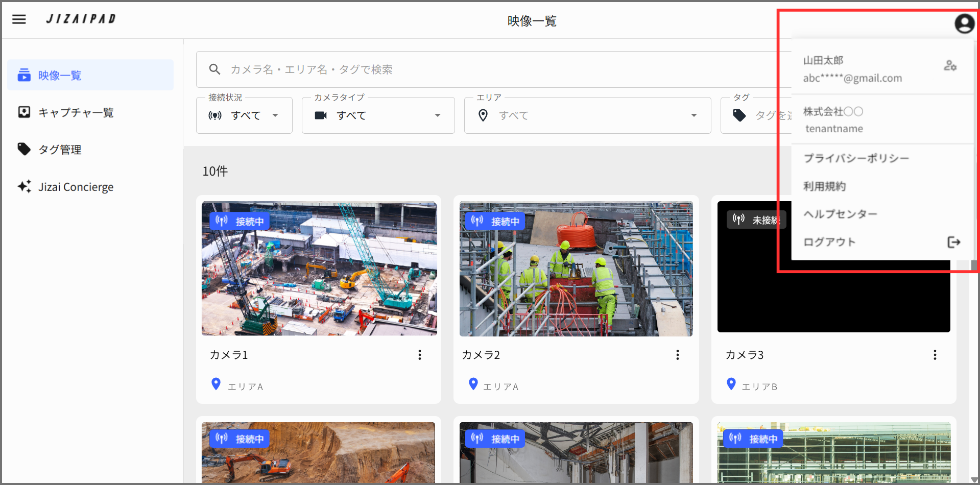Expand the カメラタイプ dropdown arrow

click(438, 115)
